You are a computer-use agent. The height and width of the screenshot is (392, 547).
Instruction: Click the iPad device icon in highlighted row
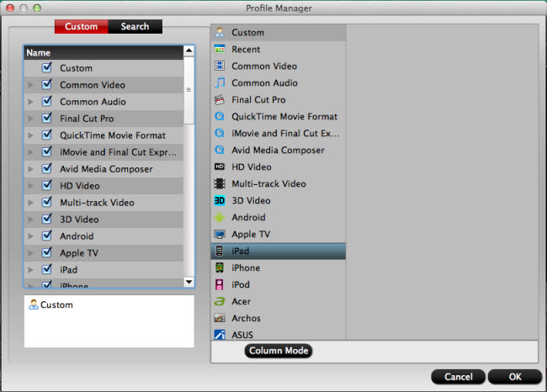[219, 251]
